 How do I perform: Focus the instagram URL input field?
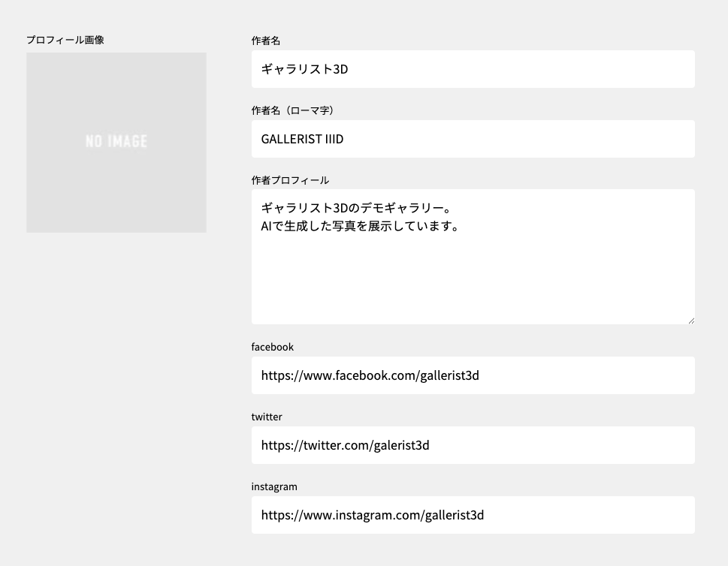(473, 515)
